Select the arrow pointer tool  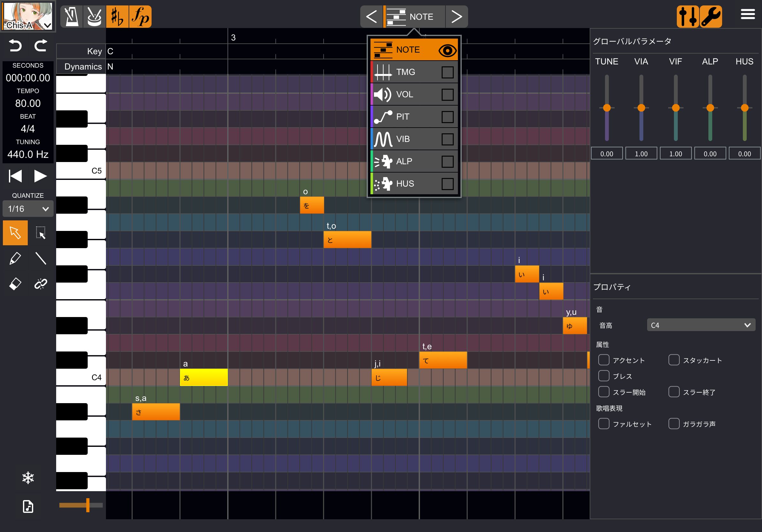15,233
